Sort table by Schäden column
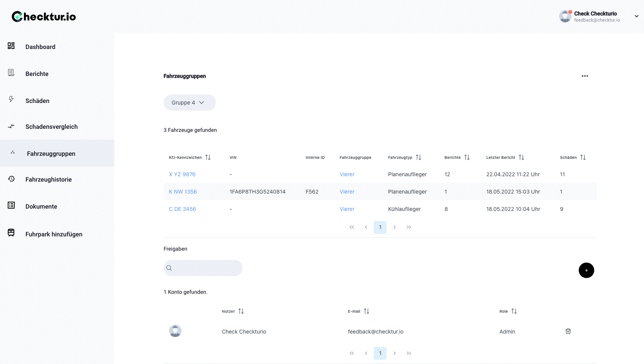The image size is (644, 364). 583,157
